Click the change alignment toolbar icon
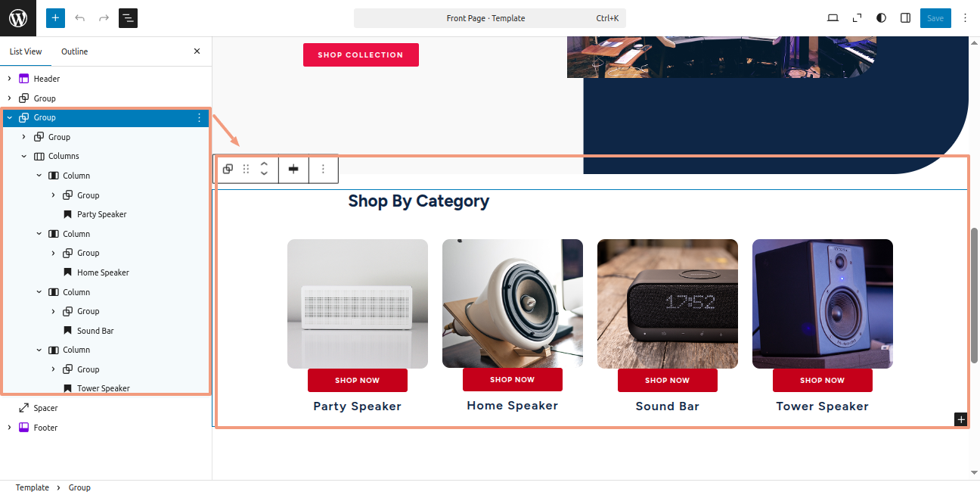980x495 pixels. pos(293,169)
